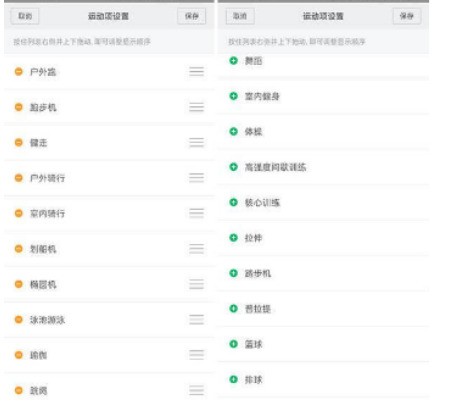This screenshot has height=402, width=472.
Task: Click 保存 in the left panel header
Action: (192, 16)
